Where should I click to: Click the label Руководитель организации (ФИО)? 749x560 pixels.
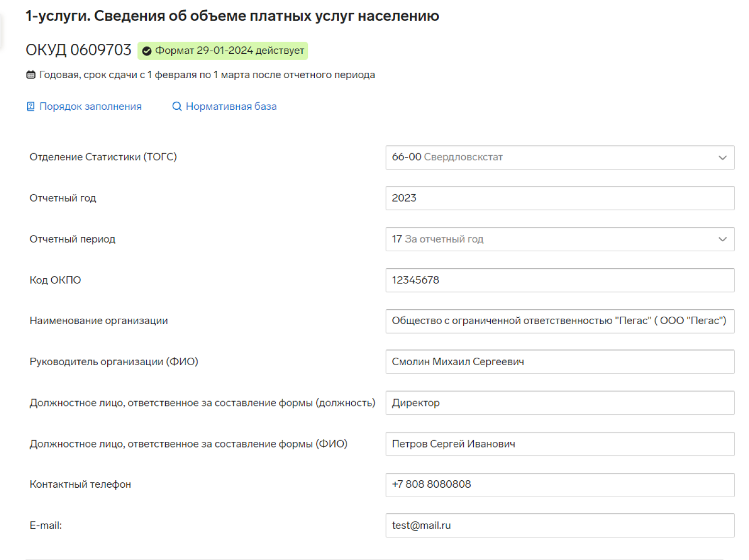114,362
